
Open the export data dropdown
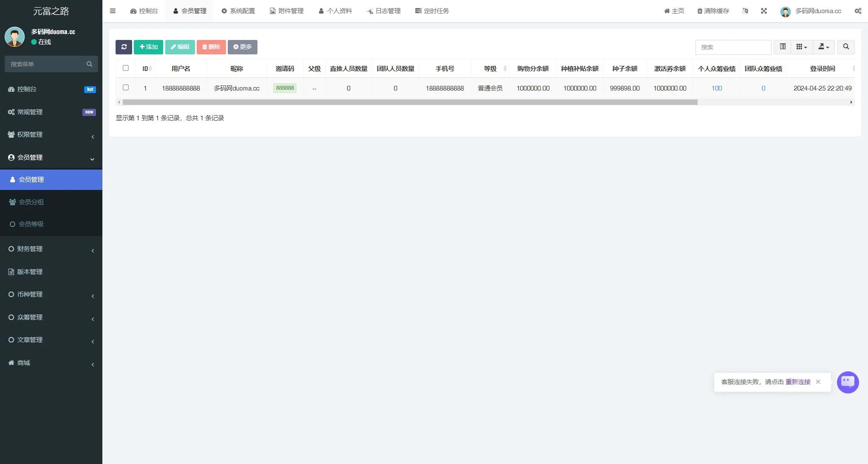pyautogui.click(x=824, y=47)
